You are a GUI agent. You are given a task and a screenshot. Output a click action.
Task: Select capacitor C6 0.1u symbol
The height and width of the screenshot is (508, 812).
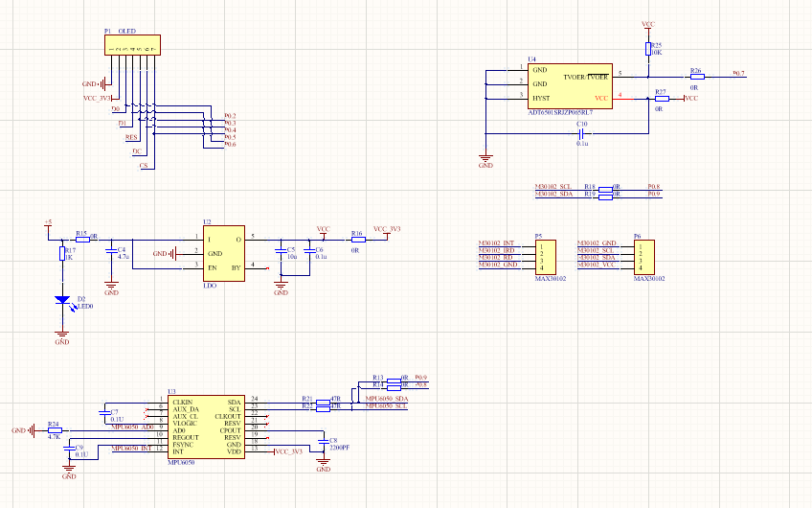coord(309,251)
